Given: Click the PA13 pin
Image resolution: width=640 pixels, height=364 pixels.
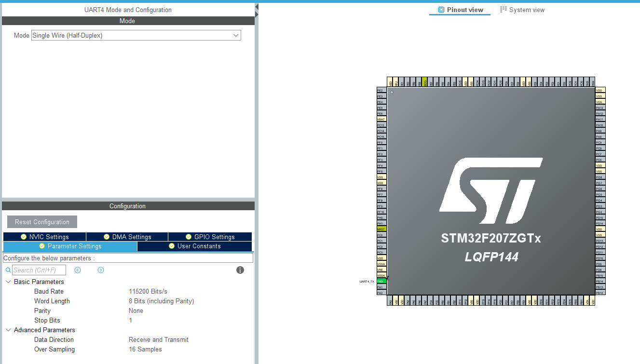Looking at the screenshot, I should pos(600,108).
